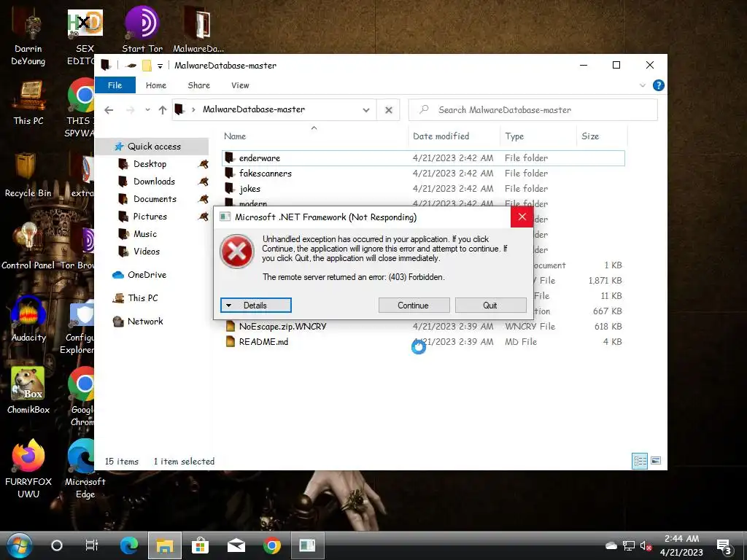This screenshot has width=747, height=560.
Task: Open the File tab in Explorer
Action: click(x=115, y=85)
